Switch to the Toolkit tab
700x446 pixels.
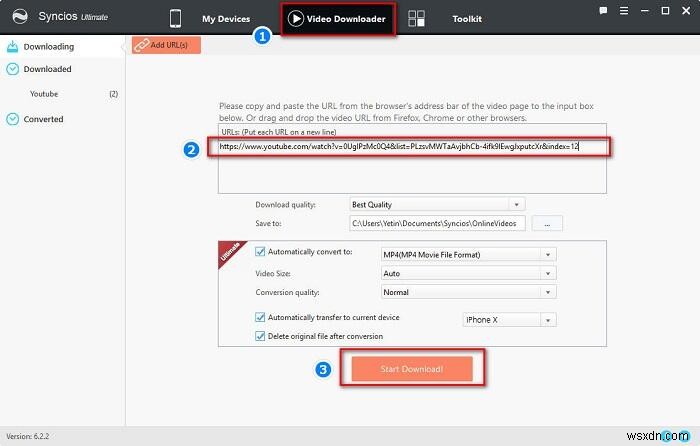pos(467,19)
